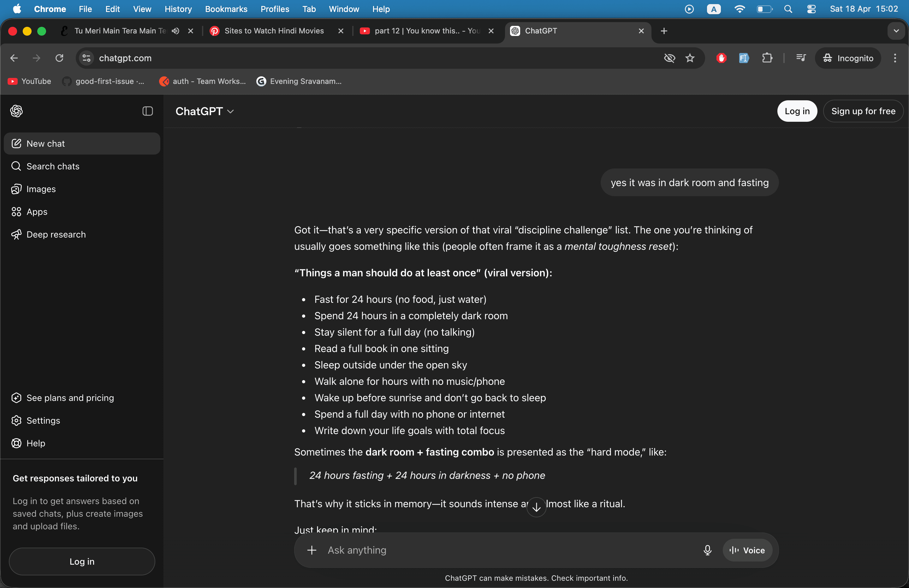Open the Evening Sravanam bookmark

(299, 81)
